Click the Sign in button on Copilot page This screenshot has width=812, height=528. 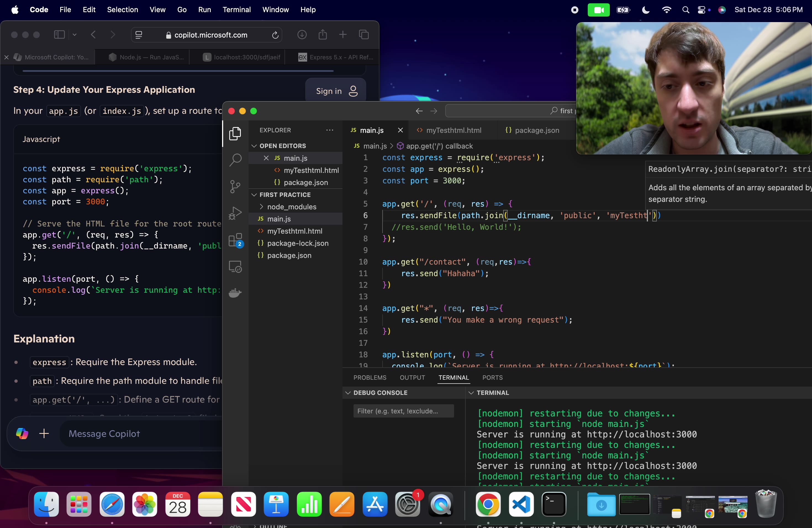[336, 91]
